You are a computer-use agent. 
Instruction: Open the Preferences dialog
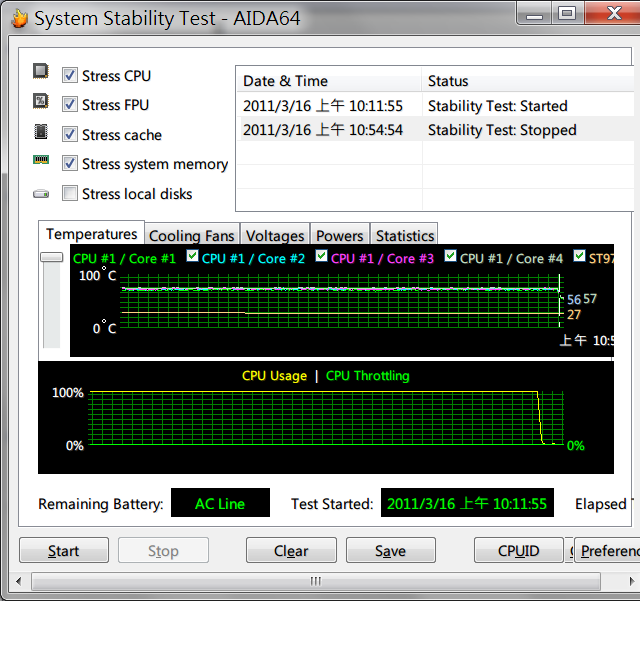(x=607, y=550)
